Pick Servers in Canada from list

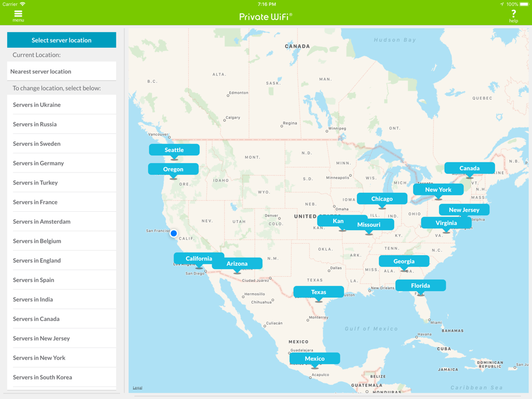[x=62, y=319]
